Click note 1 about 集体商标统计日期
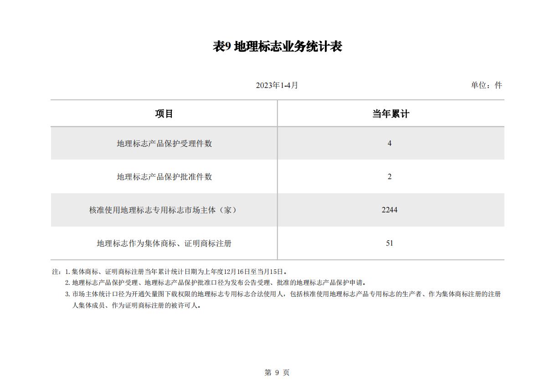 (176, 272)
